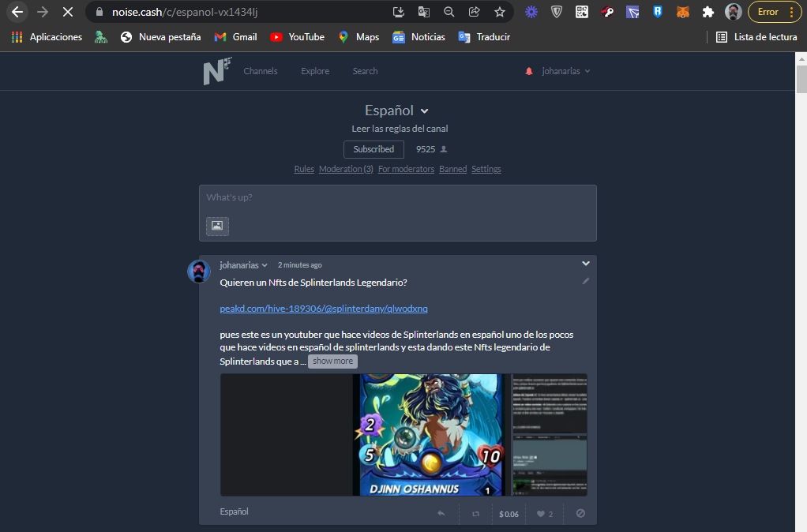807x532 pixels.
Task: Click the lock site info icon
Action: pos(99,12)
